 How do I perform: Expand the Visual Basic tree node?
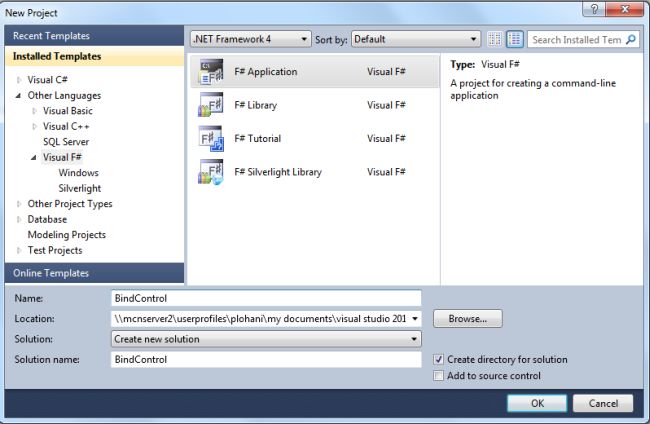34,111
